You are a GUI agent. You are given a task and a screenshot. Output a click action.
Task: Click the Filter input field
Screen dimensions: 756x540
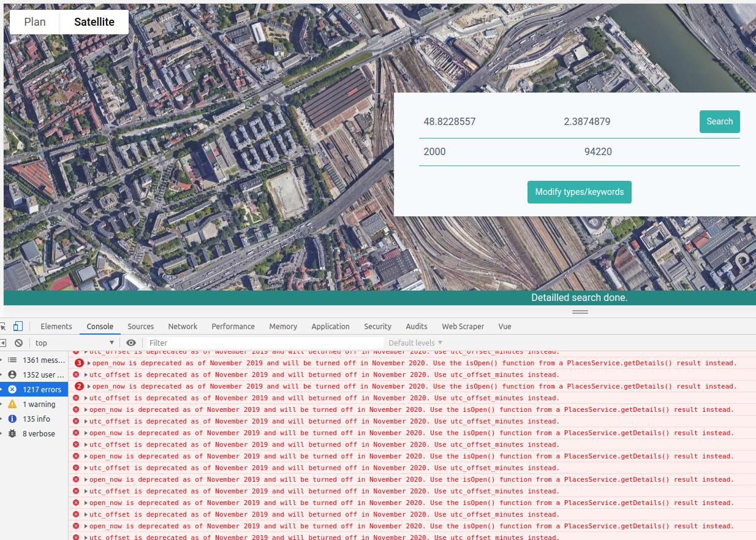(x=263, y=343)
